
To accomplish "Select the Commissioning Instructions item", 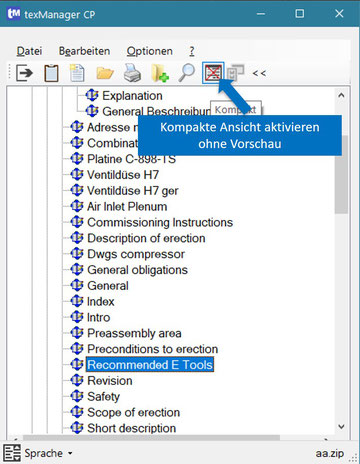I will click(160, 222).
